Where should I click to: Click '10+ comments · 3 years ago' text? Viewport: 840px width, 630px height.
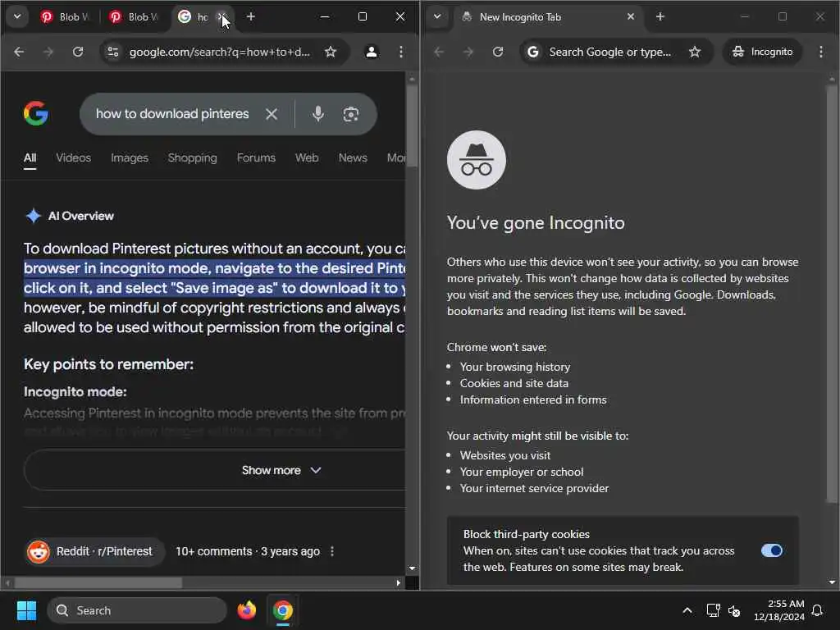pos(248,551)
